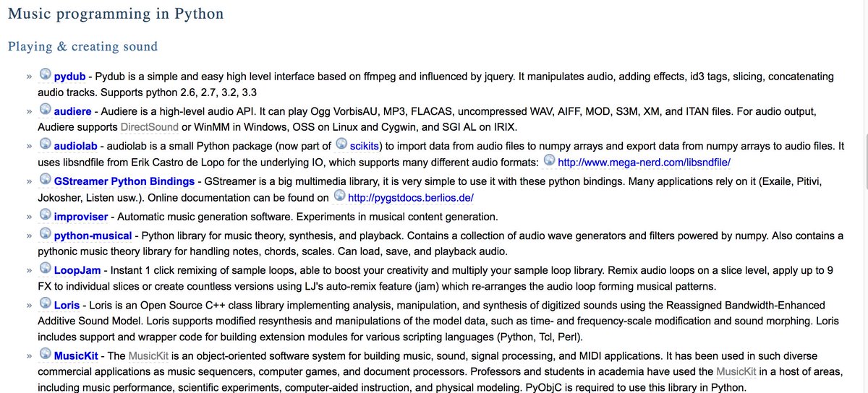The width and height of the screenshot is (868, 393).
Task: Visit the mega-nerd.com libsndfile URL
Action: click(644, 163)
